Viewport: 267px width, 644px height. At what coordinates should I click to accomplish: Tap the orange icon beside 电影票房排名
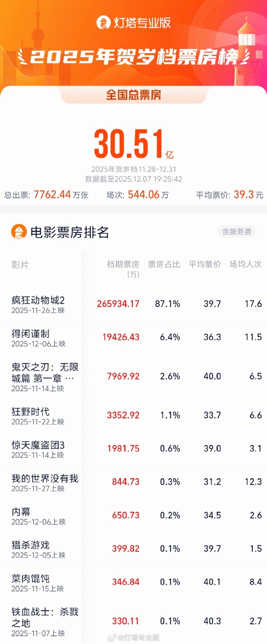tap(19, 232)
